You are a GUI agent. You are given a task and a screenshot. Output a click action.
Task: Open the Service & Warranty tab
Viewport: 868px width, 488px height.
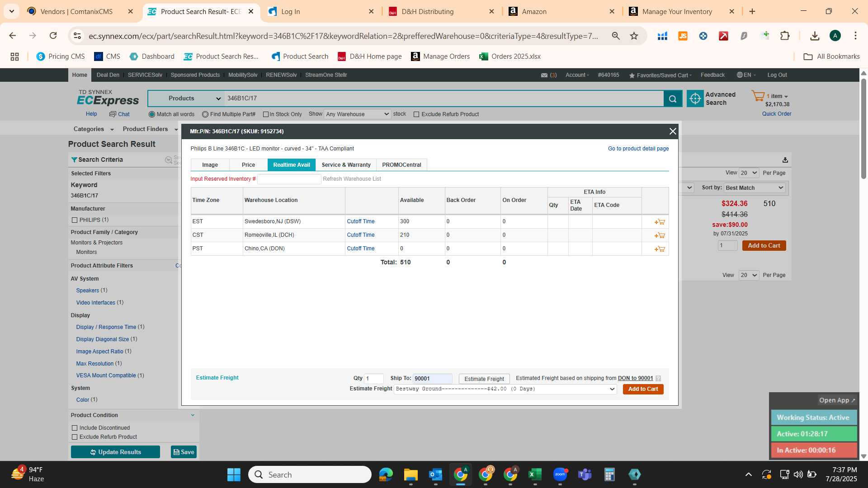click(346, 165)
